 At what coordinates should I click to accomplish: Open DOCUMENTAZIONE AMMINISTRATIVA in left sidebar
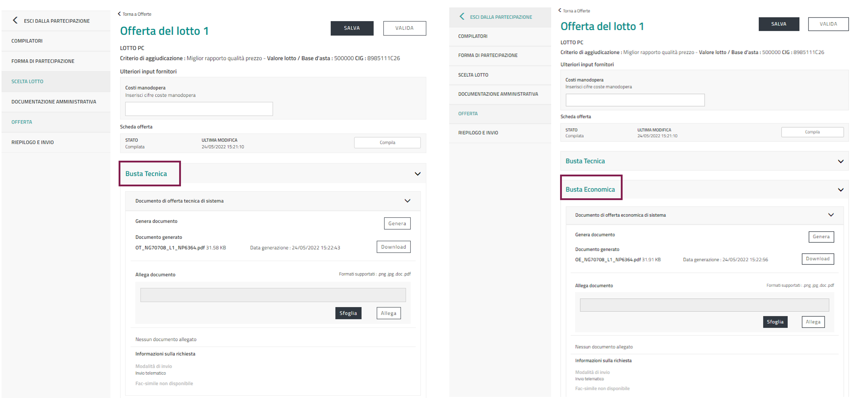click(54, 102)
